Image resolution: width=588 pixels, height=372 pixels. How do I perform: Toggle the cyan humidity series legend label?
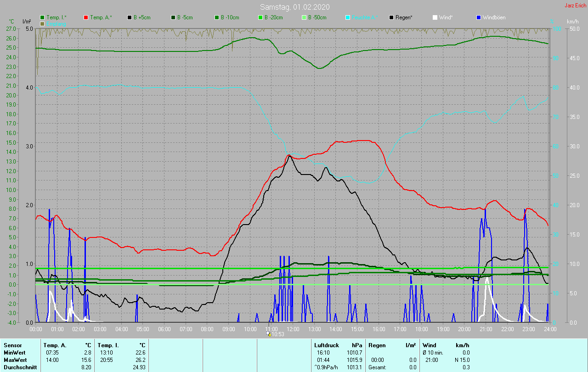coord(363,17)
